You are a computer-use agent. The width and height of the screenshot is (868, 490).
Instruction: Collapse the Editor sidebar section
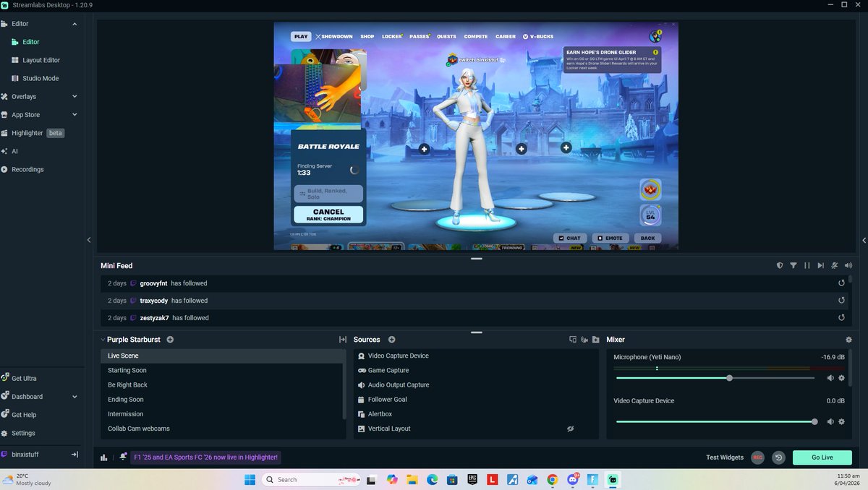tap(75, 24)
